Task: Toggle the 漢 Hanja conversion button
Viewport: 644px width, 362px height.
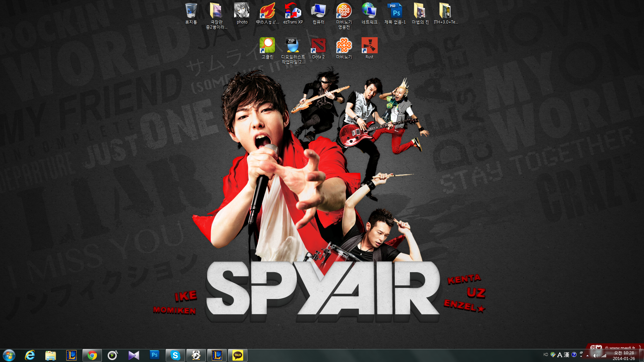Action: point(567,355)
